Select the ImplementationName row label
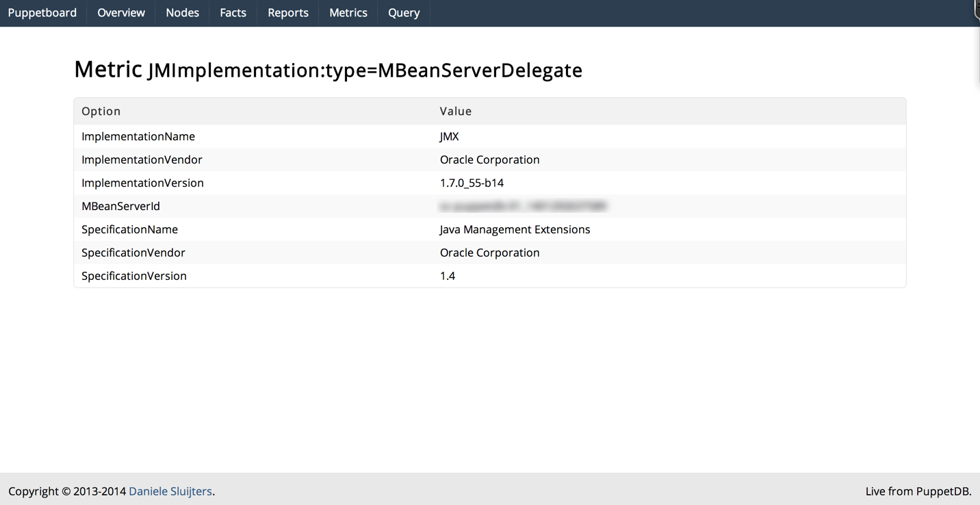Viewport: 980px width, 505px height. click(138, 136)
